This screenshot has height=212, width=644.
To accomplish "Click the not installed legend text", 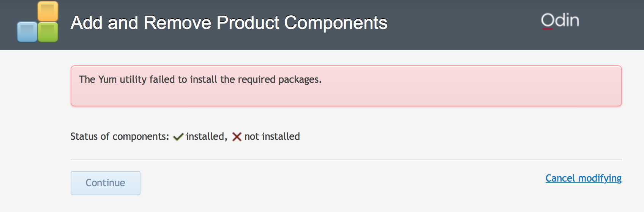I will coord(272,136).
